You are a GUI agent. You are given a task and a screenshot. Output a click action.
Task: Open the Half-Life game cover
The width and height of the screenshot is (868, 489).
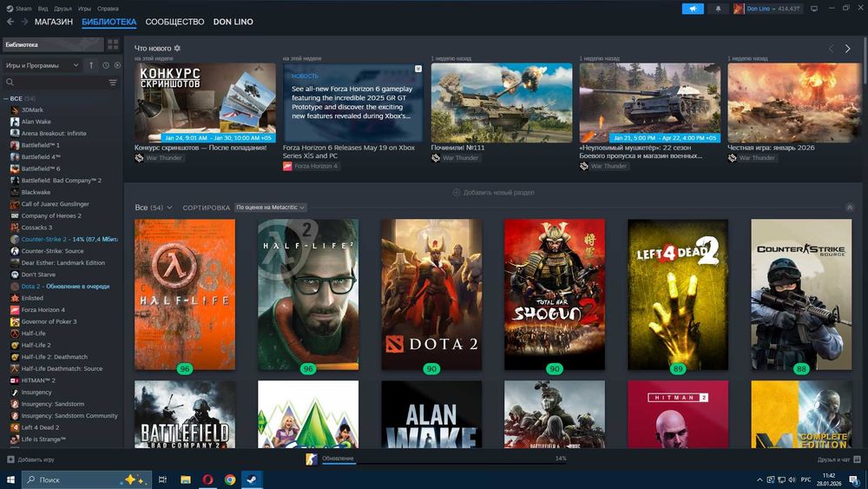click(185, 294)
